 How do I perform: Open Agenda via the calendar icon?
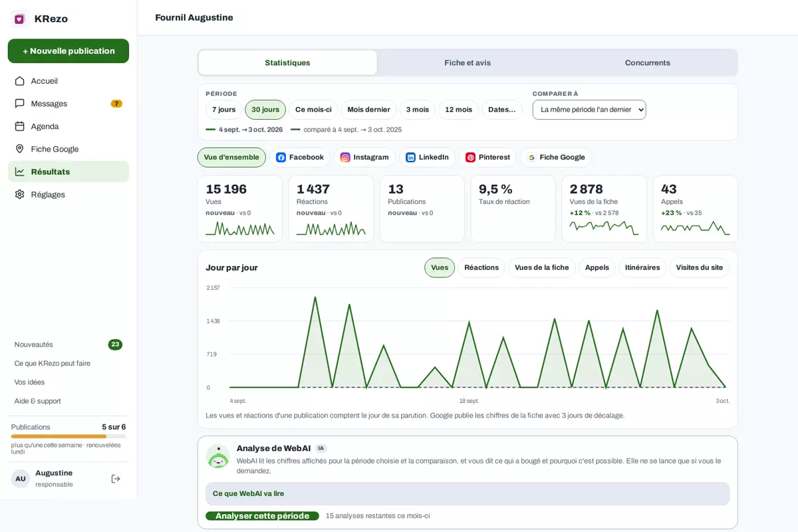click(x=19, y=126)
